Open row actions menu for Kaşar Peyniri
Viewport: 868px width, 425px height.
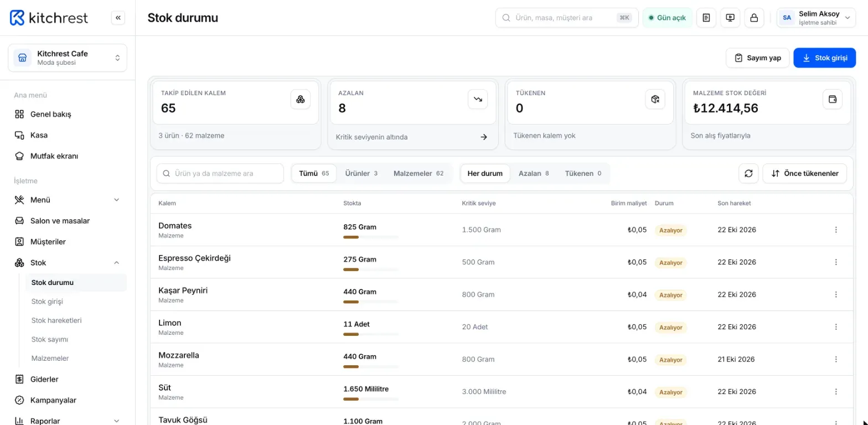pos(836,294)
